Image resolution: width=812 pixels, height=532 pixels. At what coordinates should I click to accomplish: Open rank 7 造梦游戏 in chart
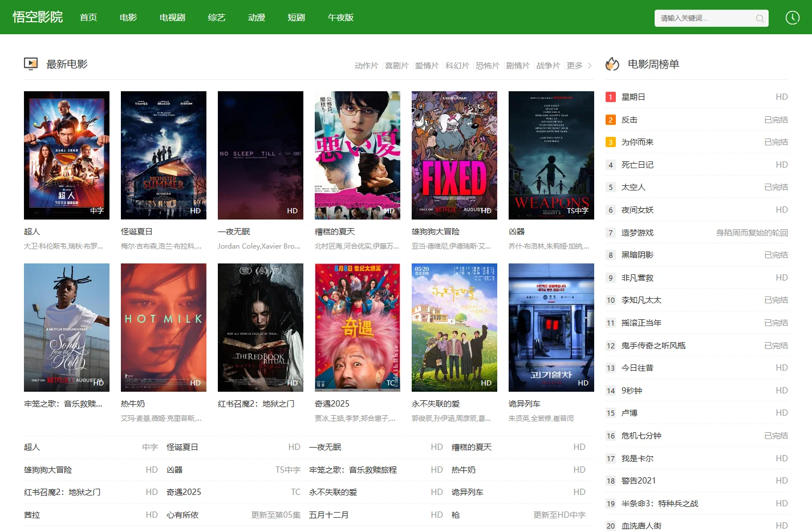(697, 233)
